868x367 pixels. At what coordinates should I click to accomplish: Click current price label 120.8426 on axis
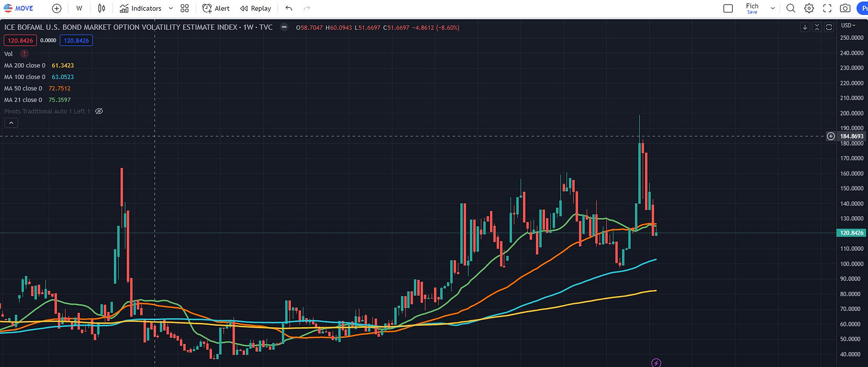tap(850, 233)
